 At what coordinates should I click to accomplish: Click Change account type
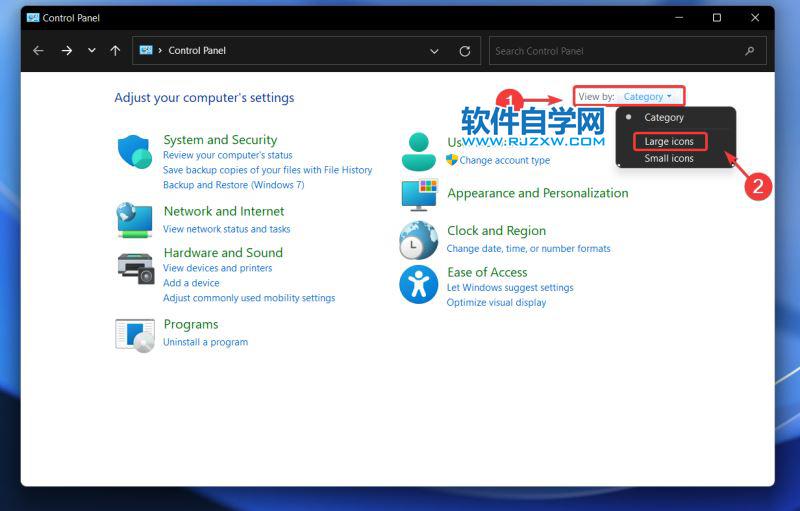click(x=505, y=160)
